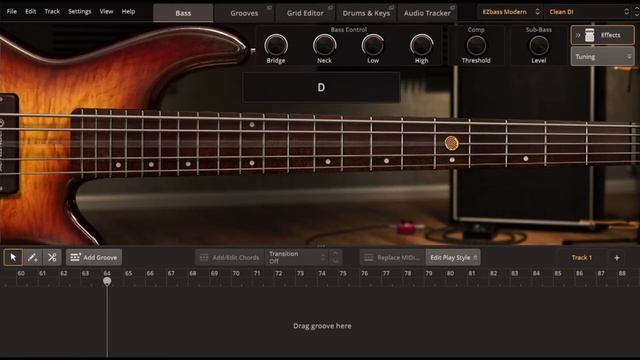Click bar 72 on the timeline ruler

[278, 273]
